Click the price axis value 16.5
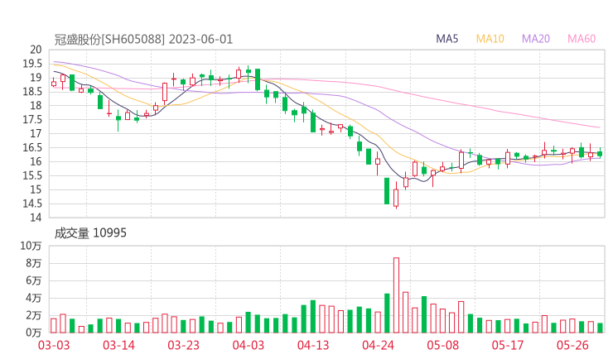This screenshot has height=364, width=613. (x=32, y=147)
